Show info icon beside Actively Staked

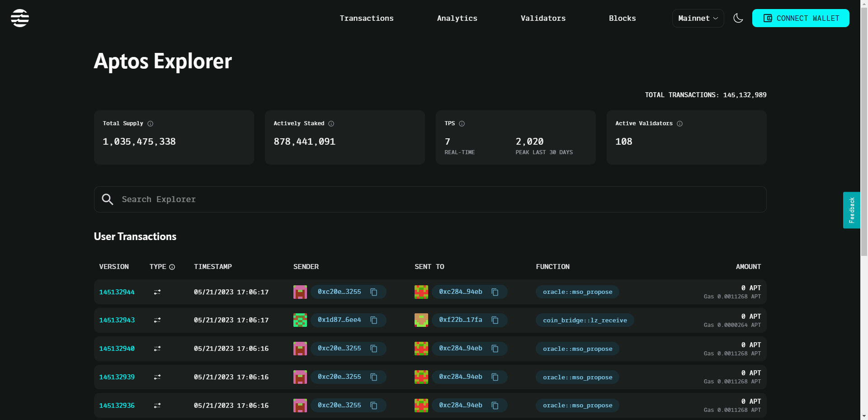[331, 123]
